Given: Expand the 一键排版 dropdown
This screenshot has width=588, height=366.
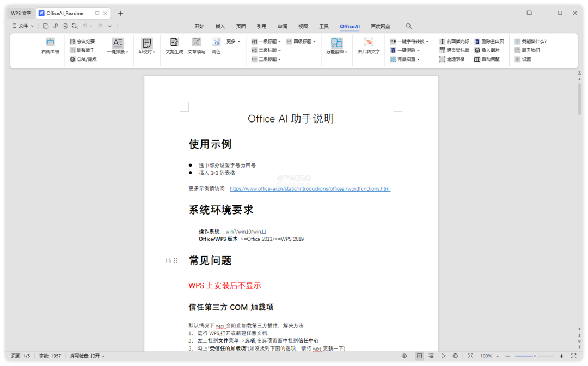Looking at the screenshot, I should (118, 52).
